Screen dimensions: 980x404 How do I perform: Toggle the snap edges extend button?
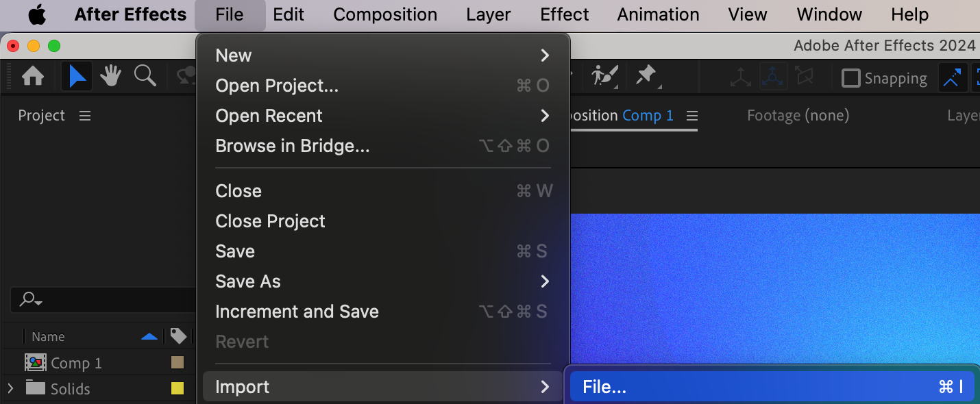952,78
